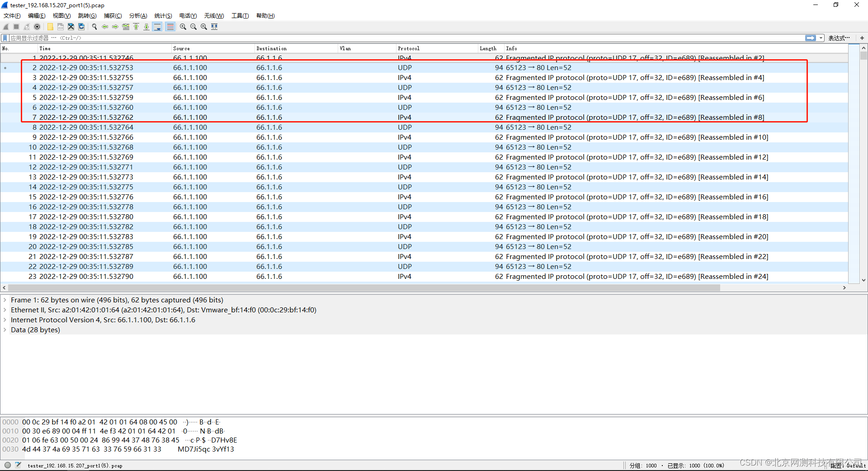Open a capture file folder icon

click(50, 27)
